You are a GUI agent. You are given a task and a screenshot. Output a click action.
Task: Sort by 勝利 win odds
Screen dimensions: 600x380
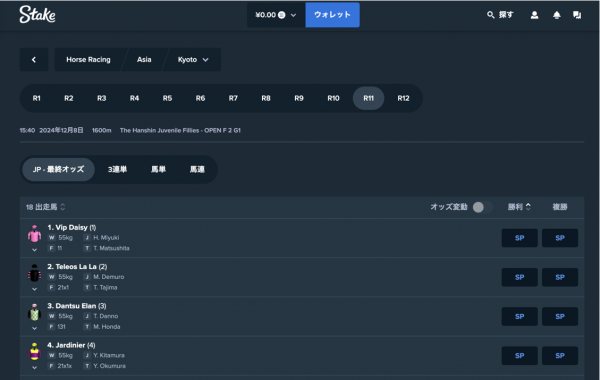519,207
